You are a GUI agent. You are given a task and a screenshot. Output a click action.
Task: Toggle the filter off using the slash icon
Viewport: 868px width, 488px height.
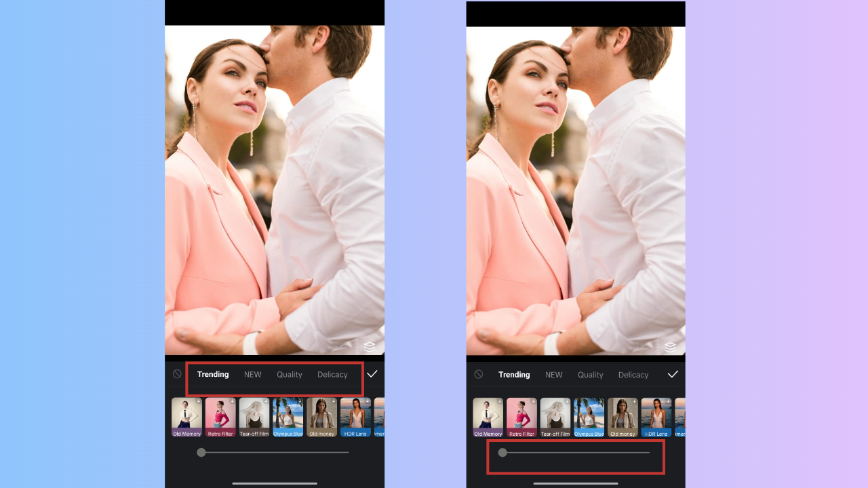[177, 374]
